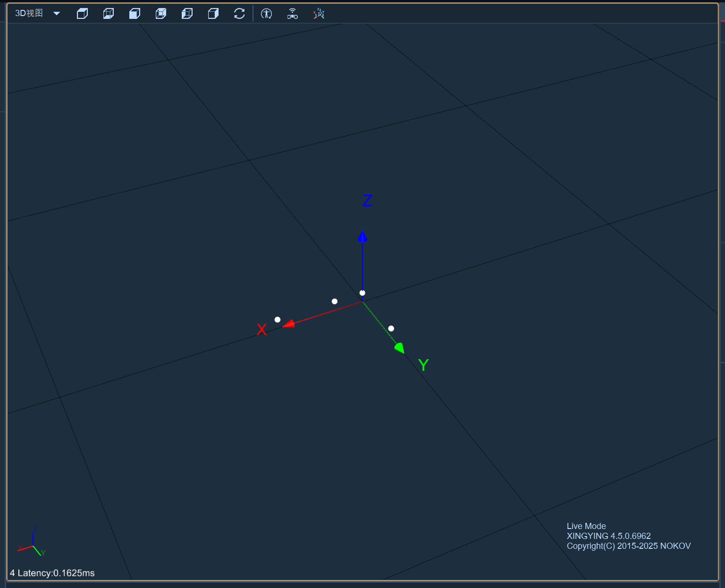Switch to back view wireframe cube icon
The height and width of the screenshot is (588, 725).
161,14
